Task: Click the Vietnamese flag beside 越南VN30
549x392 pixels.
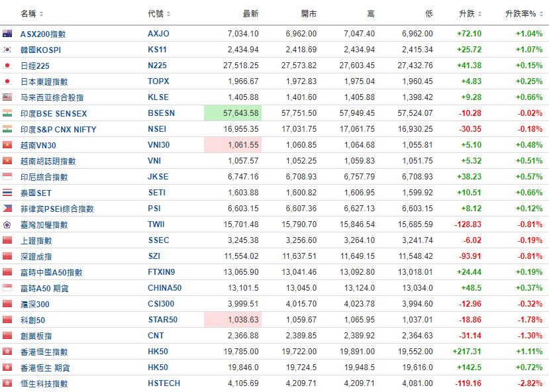Action: click(x=7, y=145)
